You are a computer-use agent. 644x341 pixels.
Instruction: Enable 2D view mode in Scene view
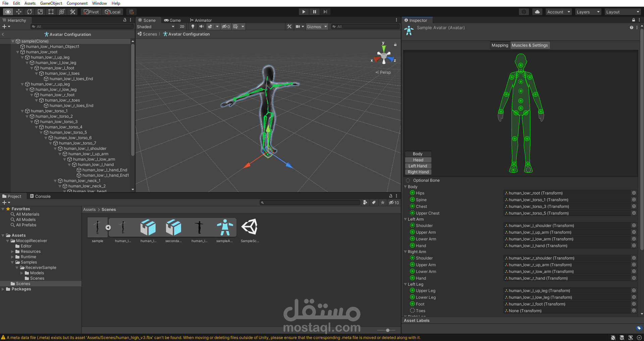pos(182,26)
